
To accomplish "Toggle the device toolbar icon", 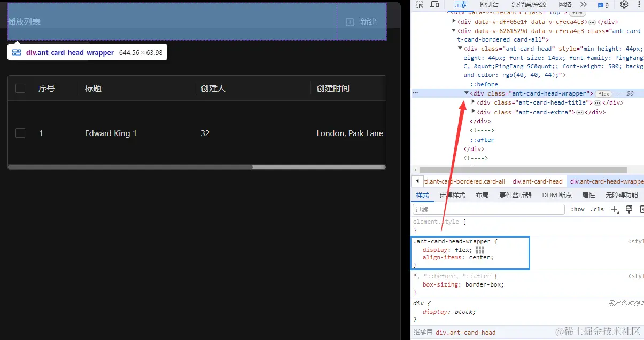I will 434,5.
